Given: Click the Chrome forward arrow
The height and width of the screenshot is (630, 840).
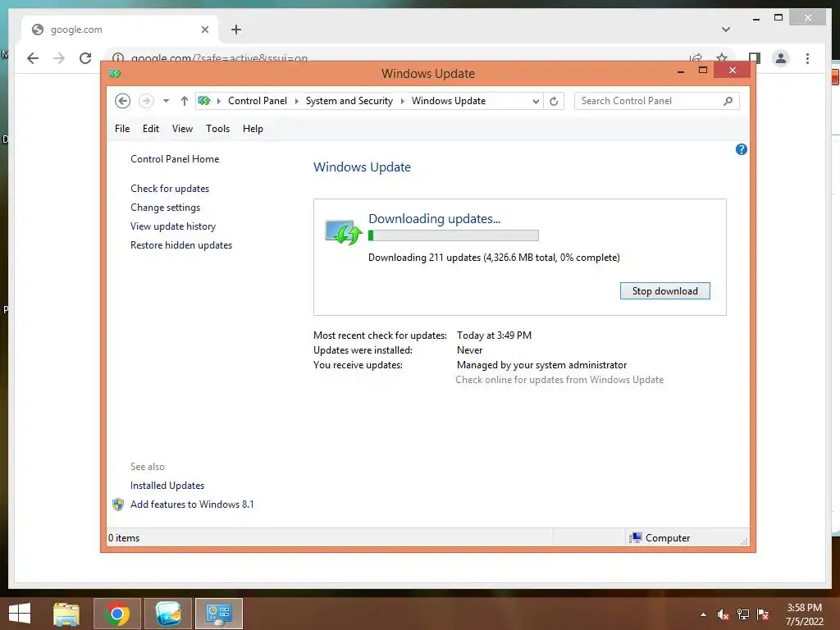Looking at the screenshot, I should (59, 58).
